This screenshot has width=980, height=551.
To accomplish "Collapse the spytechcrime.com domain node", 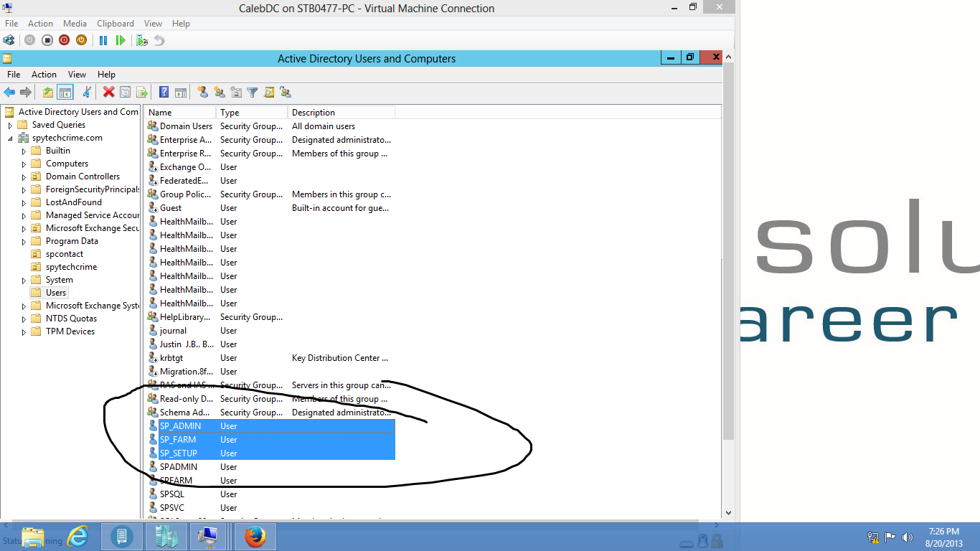I will [x=10, y=138].
